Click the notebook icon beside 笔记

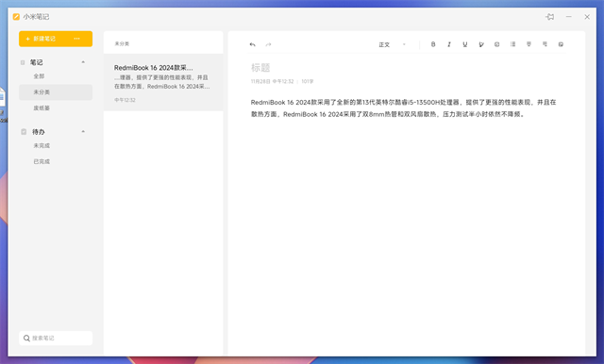(23, 62)
